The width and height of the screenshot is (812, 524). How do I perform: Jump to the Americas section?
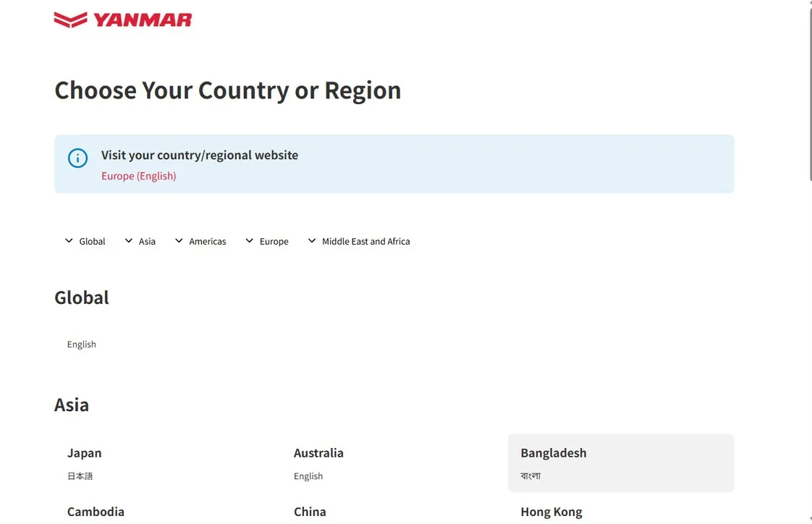208,241
